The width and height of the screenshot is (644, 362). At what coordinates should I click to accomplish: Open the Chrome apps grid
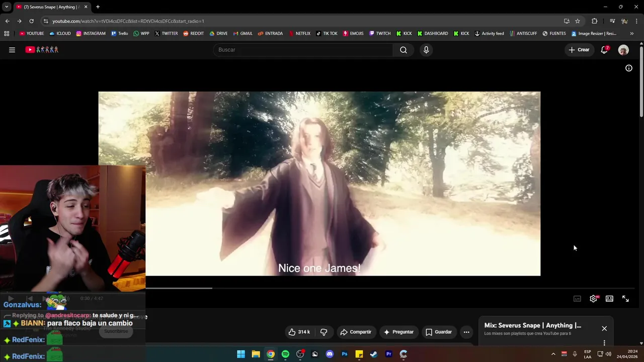(7, 34)
